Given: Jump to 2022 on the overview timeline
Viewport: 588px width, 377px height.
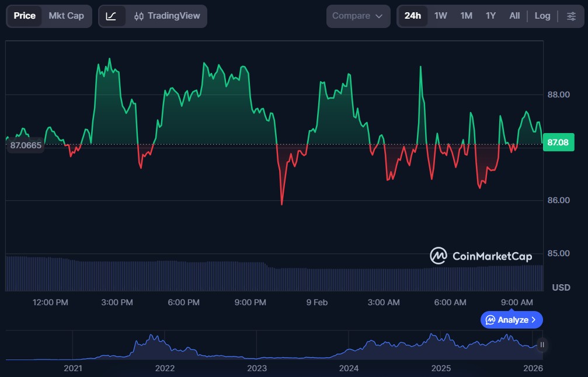Looking at the screenshot, I should [165, 368].
